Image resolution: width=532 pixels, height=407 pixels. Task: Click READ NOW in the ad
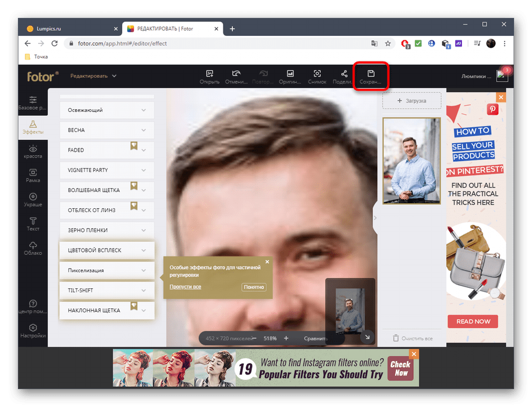(x=473, y=321)
